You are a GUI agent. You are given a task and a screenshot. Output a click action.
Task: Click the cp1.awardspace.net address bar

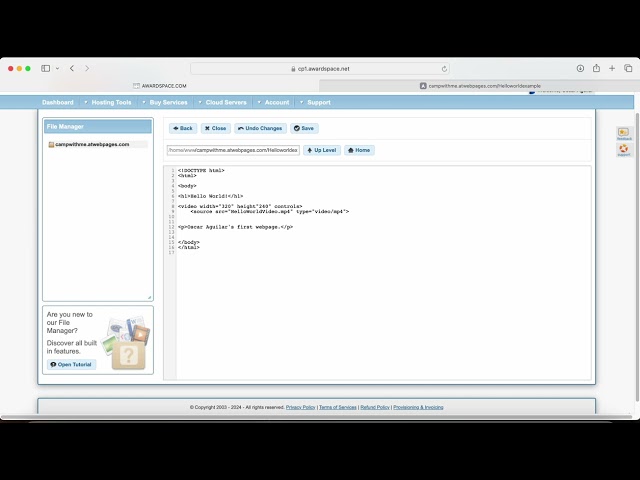[320, 69]
